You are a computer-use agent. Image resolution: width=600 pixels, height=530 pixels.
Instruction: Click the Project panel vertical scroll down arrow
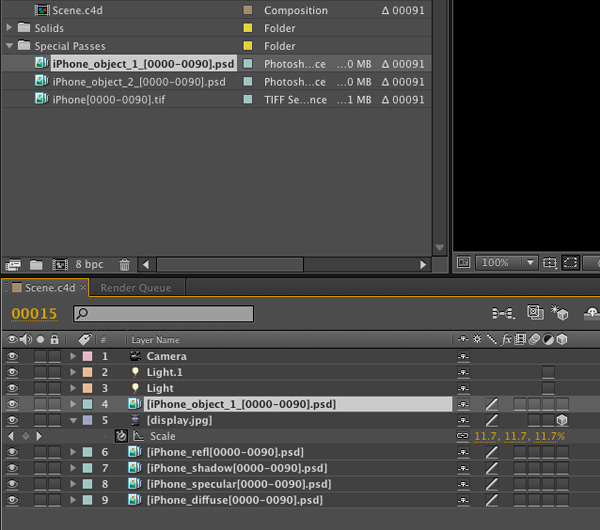pos(440,248)
